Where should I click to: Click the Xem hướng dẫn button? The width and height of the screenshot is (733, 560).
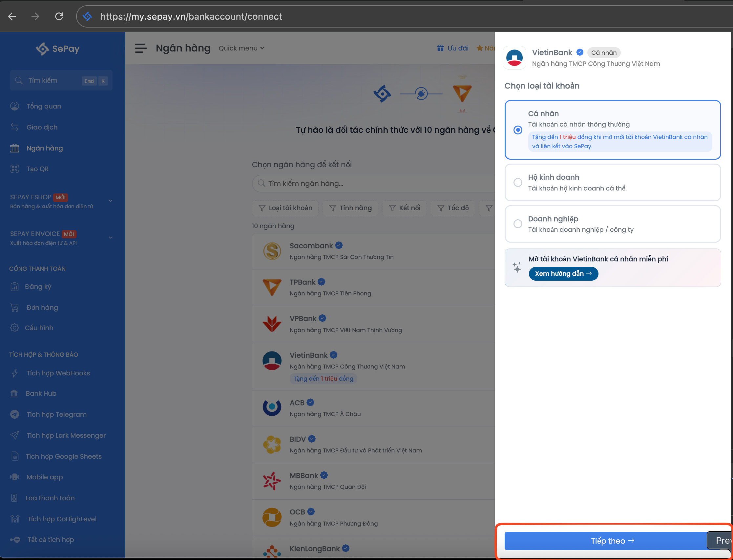[x=563, y=274]
